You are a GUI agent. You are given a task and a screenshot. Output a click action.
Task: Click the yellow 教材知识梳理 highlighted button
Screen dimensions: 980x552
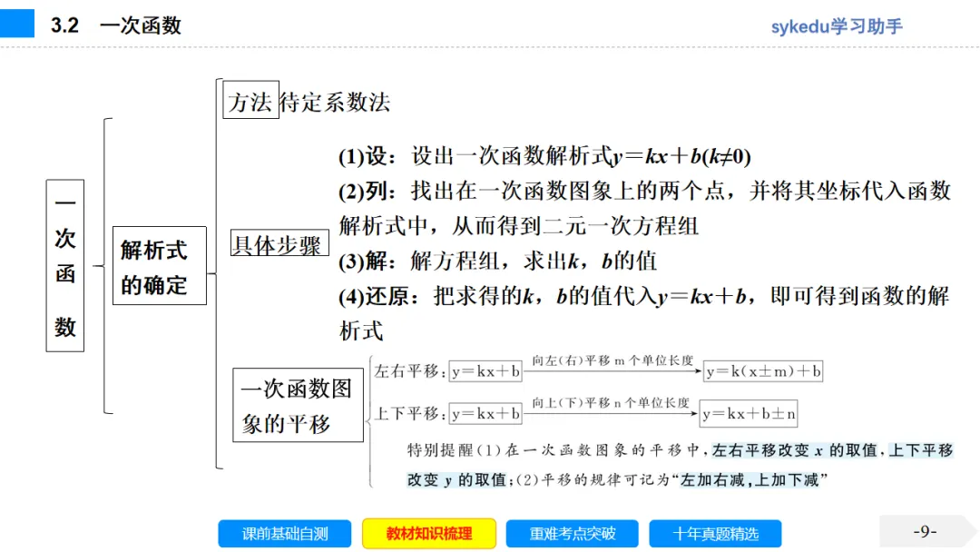427,534
